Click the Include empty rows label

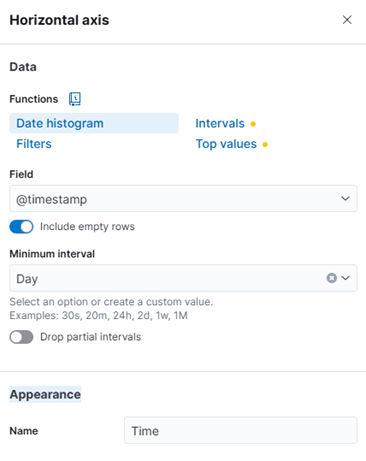click(x=87, y=227)
